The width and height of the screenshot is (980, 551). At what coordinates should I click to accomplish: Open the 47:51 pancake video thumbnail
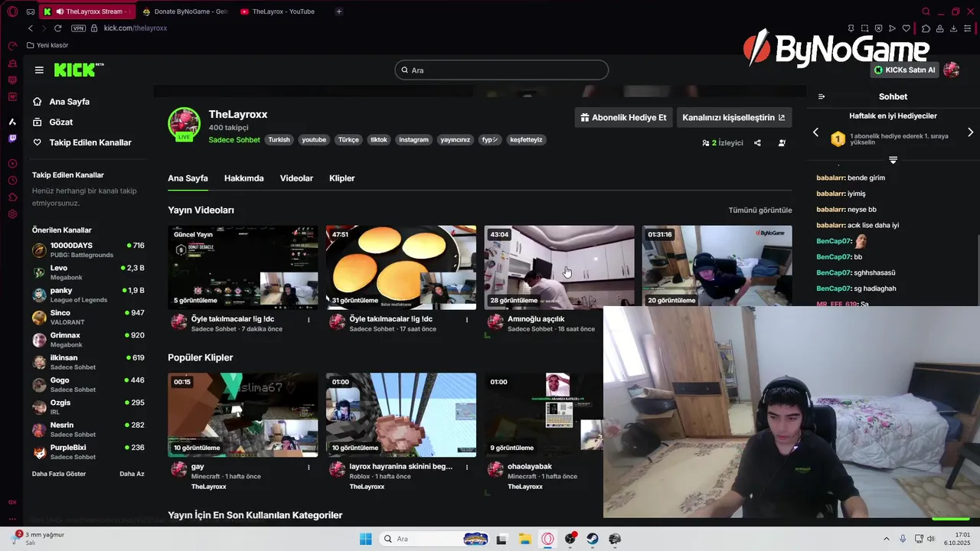401,267
